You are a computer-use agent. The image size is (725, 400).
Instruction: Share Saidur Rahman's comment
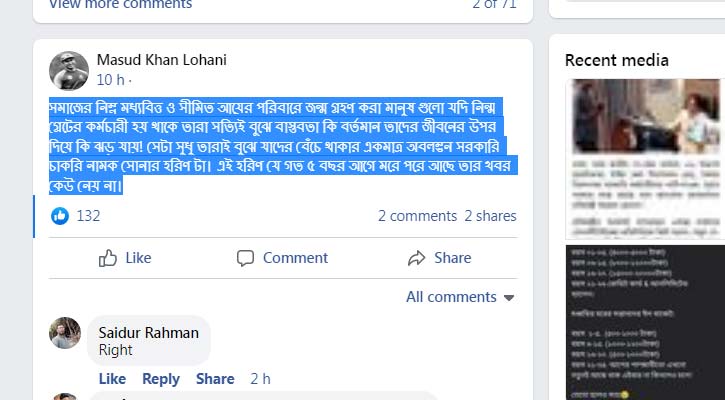point(215,379)
